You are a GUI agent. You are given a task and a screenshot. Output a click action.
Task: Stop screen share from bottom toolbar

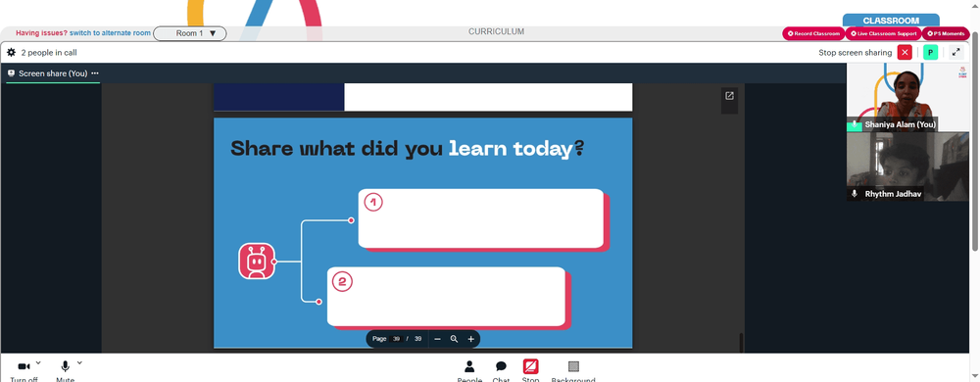pos(530,371)
